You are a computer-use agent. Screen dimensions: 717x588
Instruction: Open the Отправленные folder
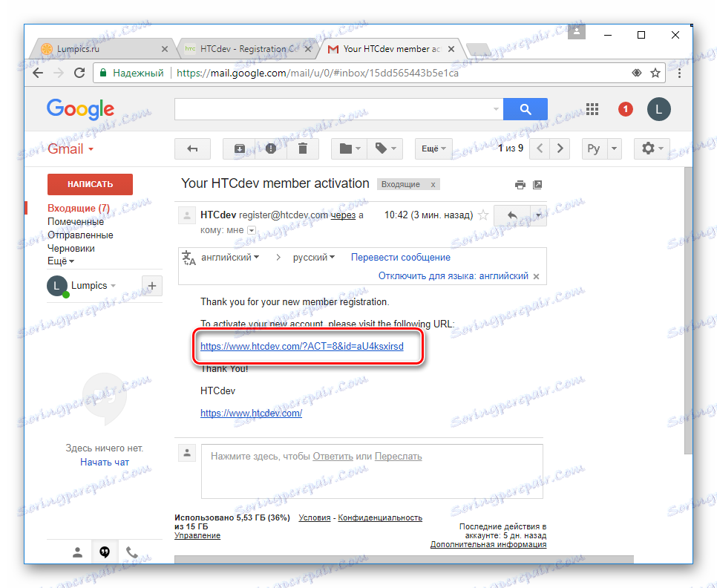tap(80, 235)
